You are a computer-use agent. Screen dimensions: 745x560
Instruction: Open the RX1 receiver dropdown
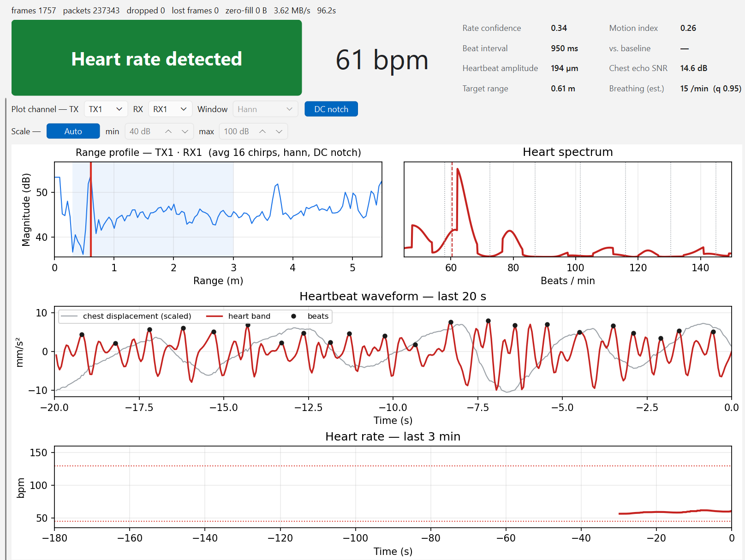170,109
